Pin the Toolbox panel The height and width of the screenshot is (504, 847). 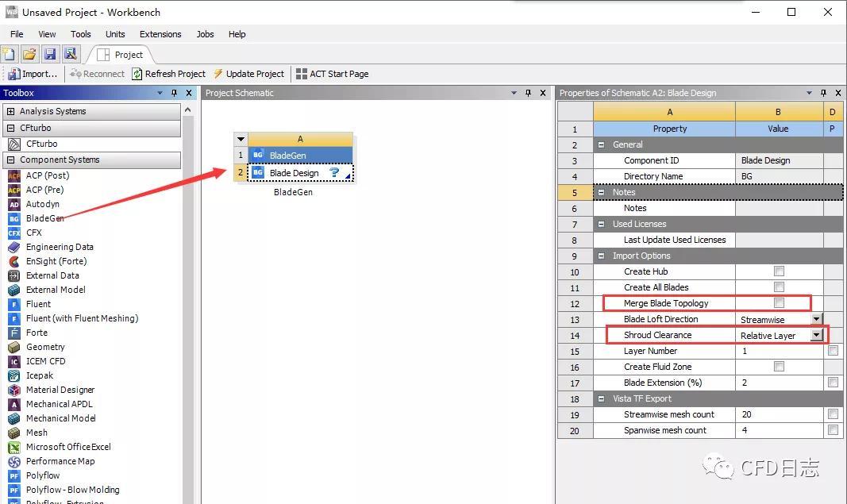(x=174, y=93)
